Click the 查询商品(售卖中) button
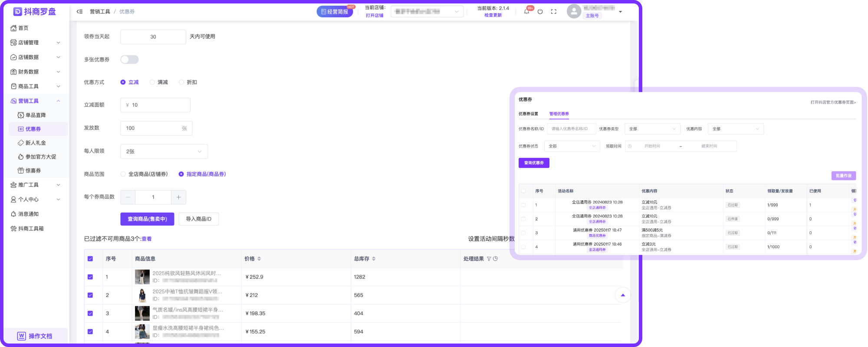The width and height of the screenshot is (868, 347). pyautogui.click(x=147, y=219)
